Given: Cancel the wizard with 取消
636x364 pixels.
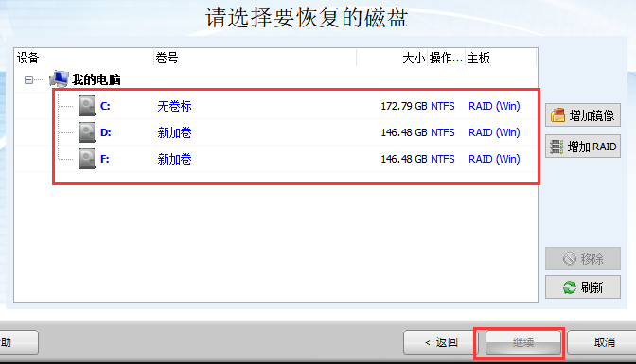Looking at the screenshot, I should pyautogui.click(x=602, y=342).
